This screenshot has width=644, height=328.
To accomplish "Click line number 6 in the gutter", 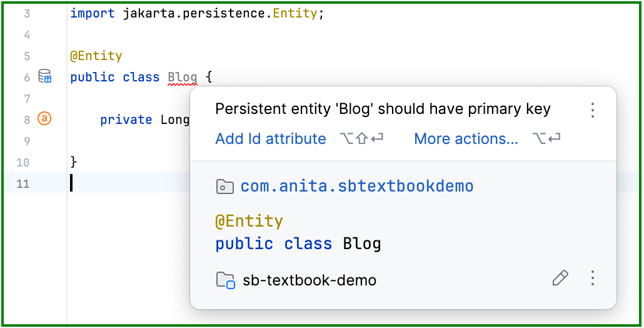I will click(27, 77).
